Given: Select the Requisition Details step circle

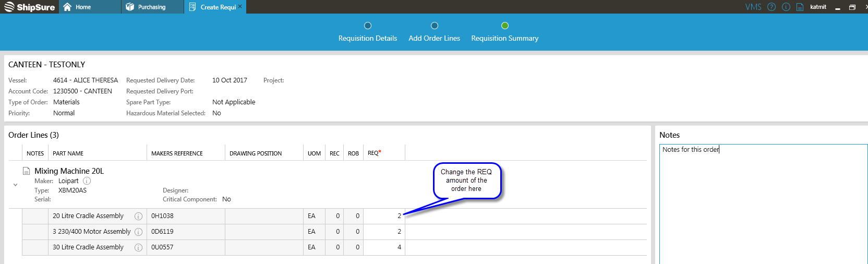Looking at the screenshot, I should [368, 26].
